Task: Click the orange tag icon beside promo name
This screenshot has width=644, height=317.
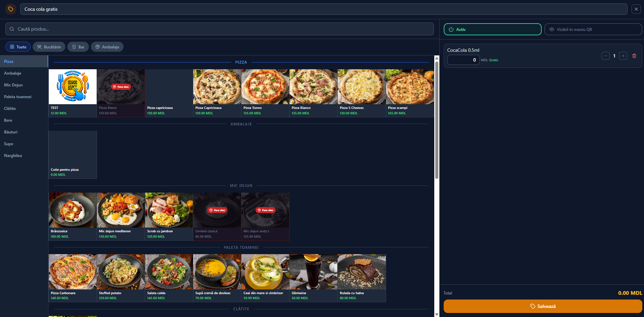Action: click(x=11, y=9)
